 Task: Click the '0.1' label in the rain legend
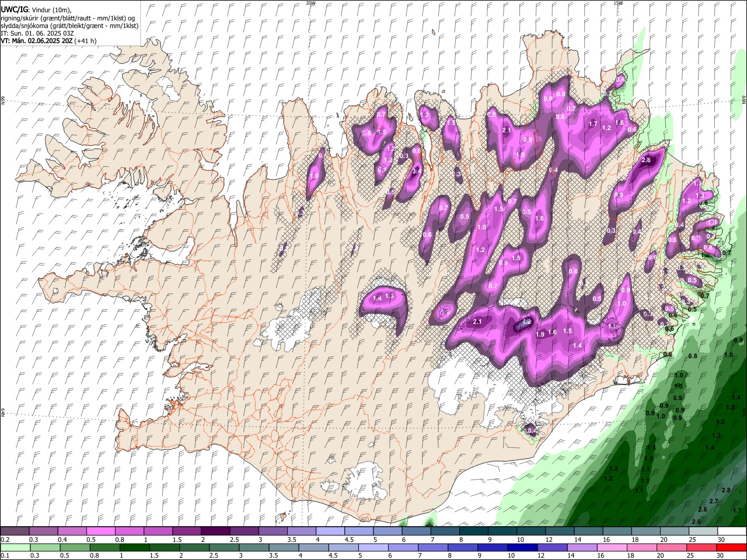click(x=5, y=555)
